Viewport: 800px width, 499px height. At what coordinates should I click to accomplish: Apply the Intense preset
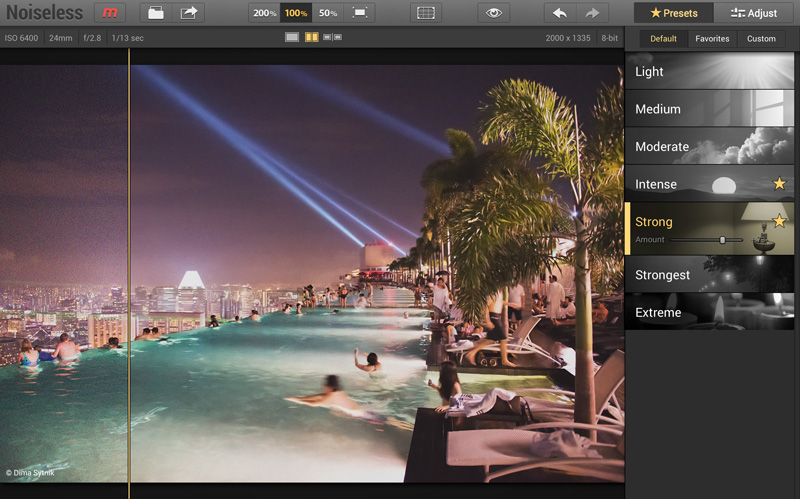coord(709,184)
